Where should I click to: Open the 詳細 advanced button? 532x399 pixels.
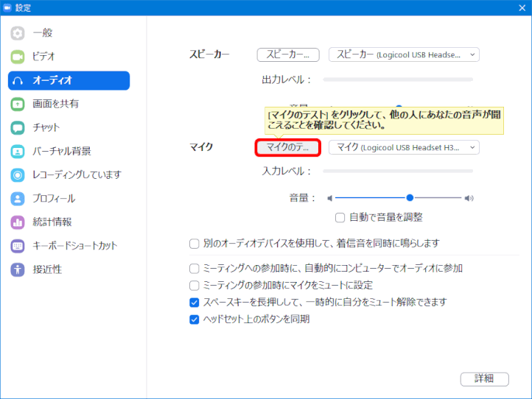(485, 379)
